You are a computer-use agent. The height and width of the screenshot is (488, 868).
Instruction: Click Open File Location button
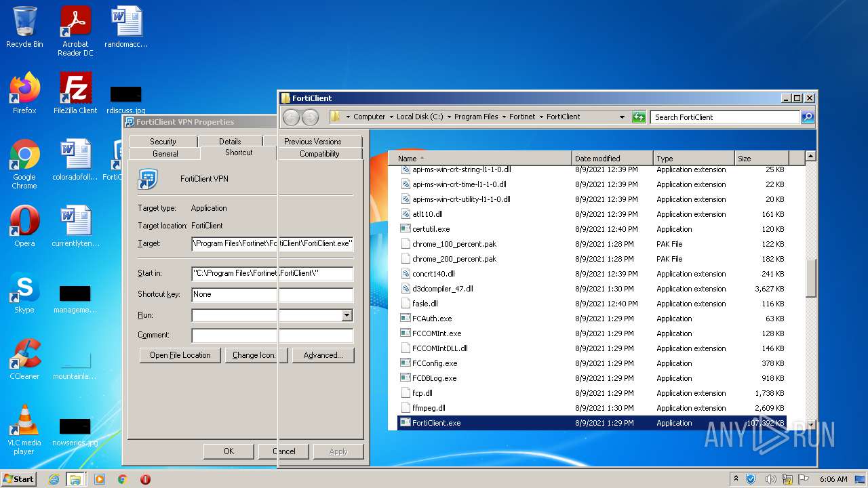(180, 355)
